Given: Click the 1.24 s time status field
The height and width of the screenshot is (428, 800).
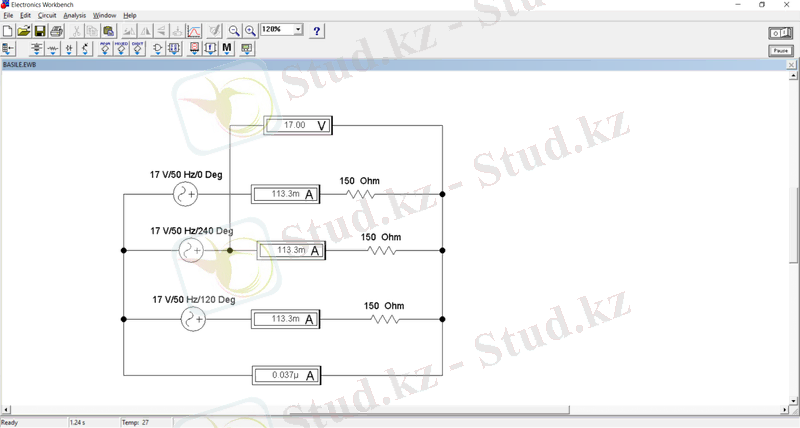Looking at the screenshot, I should click(x=93, y=422).
